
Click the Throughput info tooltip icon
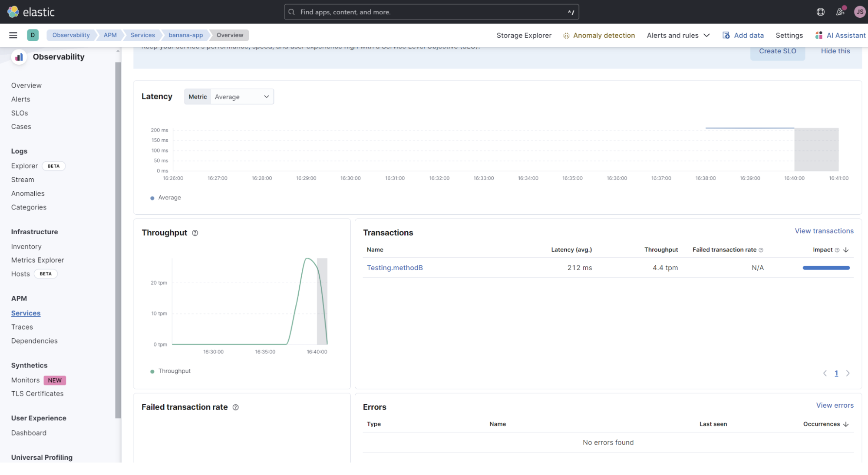[195, 233]
